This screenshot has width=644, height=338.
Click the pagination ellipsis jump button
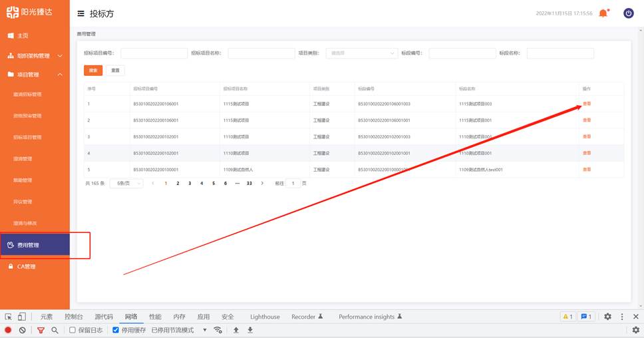pos(238,183)
